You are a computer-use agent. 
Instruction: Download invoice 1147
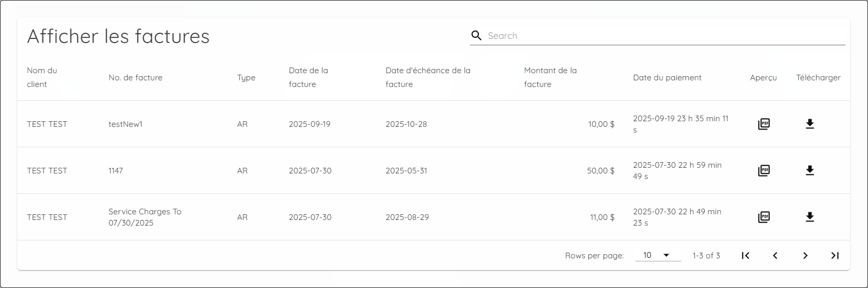pos(810,170)
